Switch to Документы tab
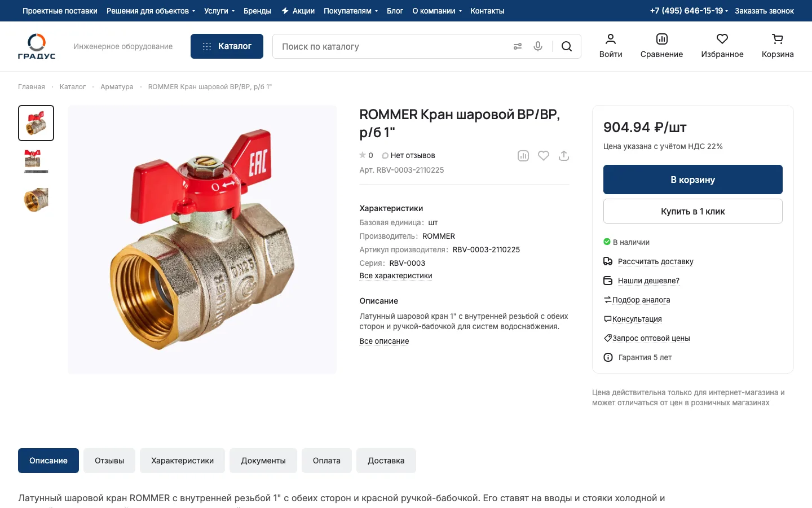 263,461
